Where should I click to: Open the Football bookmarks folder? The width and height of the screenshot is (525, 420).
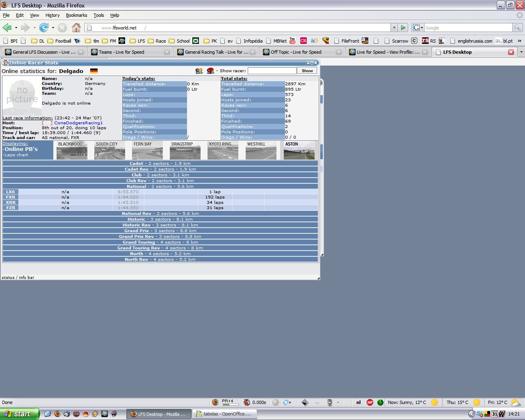tap(59, 41)
